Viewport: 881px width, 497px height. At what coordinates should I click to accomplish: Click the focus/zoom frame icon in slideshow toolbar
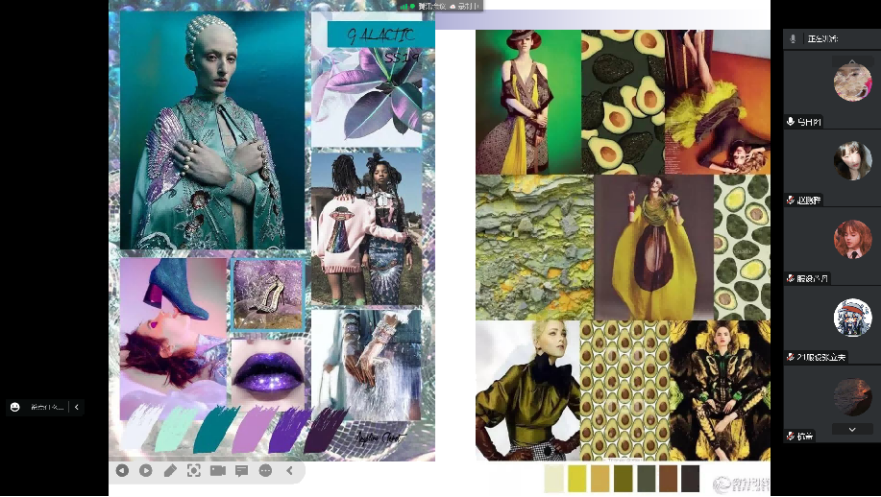(x=194, y=471)
